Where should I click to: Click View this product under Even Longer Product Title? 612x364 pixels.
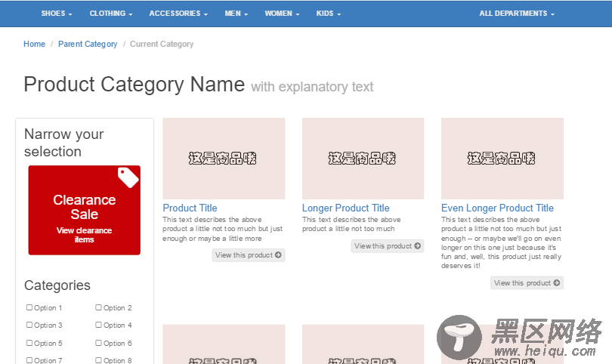point(527,283)
